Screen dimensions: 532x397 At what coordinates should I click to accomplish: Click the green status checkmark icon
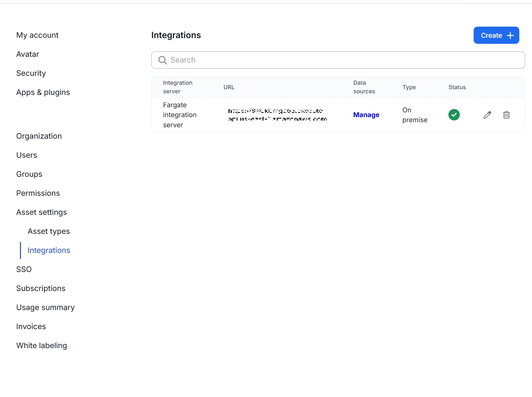(454, 115)
